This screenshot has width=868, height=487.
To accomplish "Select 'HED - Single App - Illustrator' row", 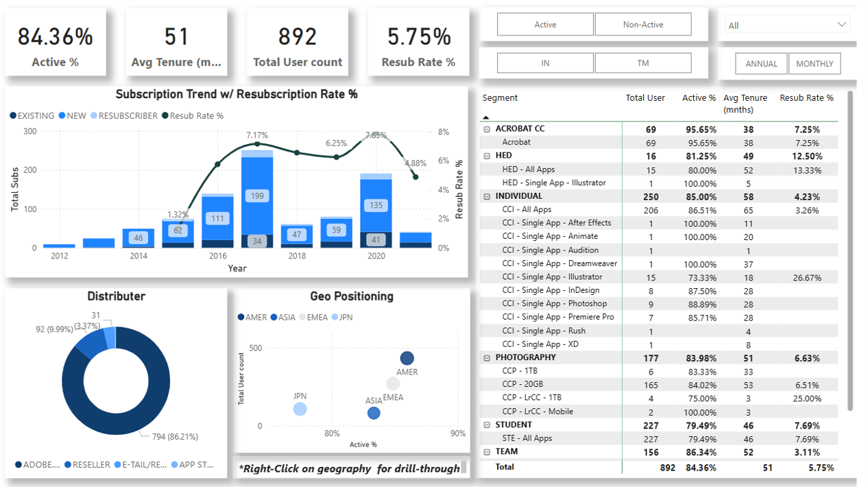I will tap(659, 183).
